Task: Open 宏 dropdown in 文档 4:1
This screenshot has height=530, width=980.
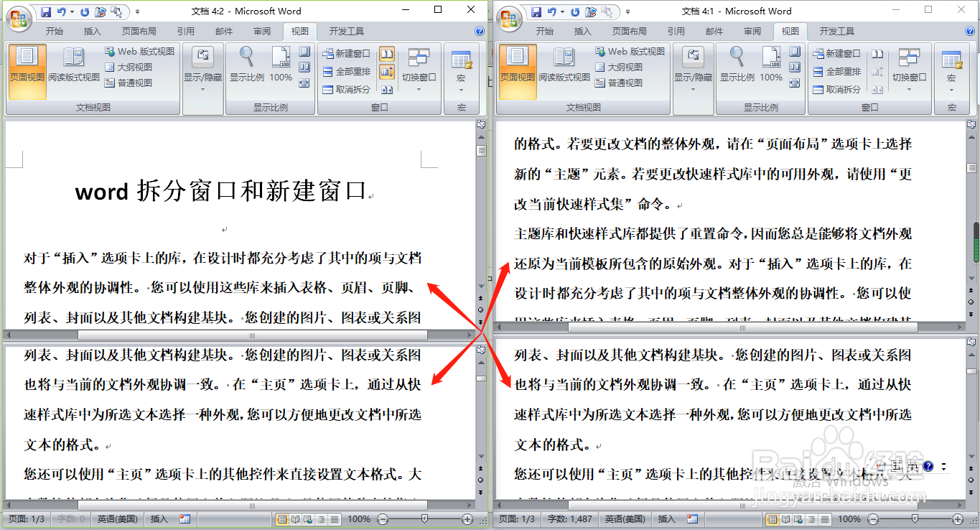Action: pos(951,70)
